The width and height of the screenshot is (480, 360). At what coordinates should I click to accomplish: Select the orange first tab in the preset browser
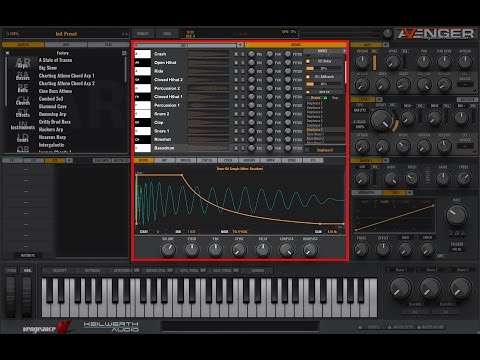tap(23, 44)
